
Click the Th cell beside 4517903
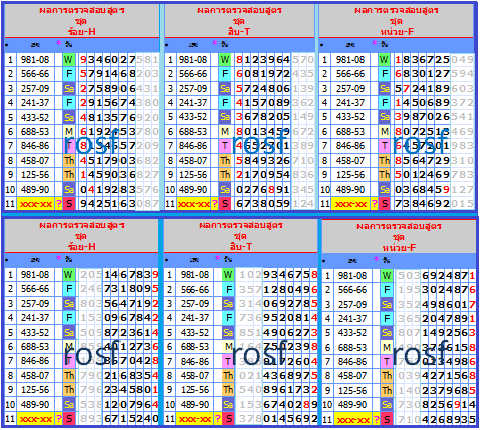point(69,161)
